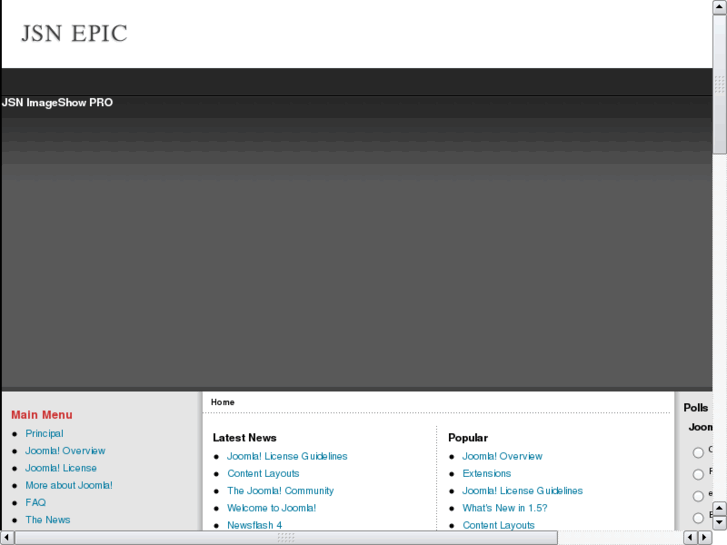Screen dimensions: 727x545
Task: Click the vertical scrollbar thumb
Action: coord(720,84)
